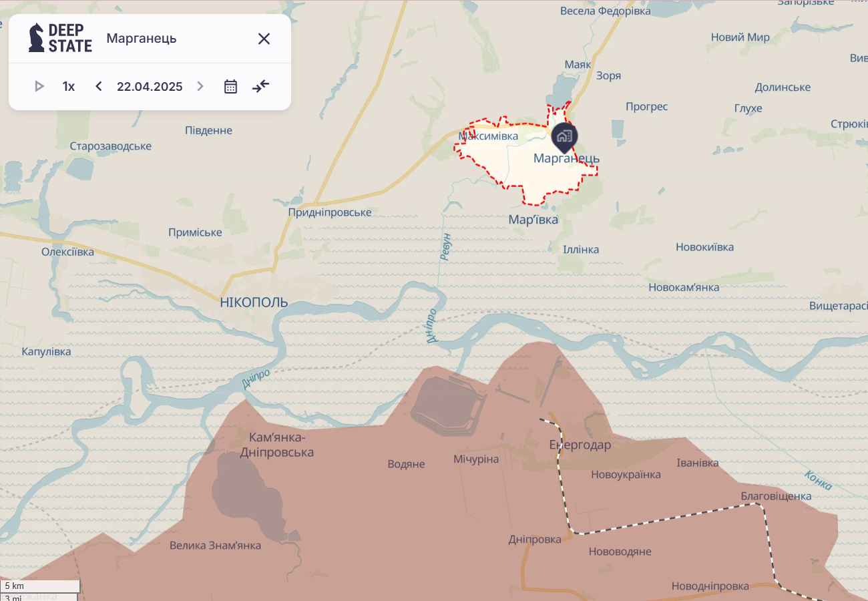Click the Марганець building map marker
The height and width of the screenshot is (601, 868).
565,138
